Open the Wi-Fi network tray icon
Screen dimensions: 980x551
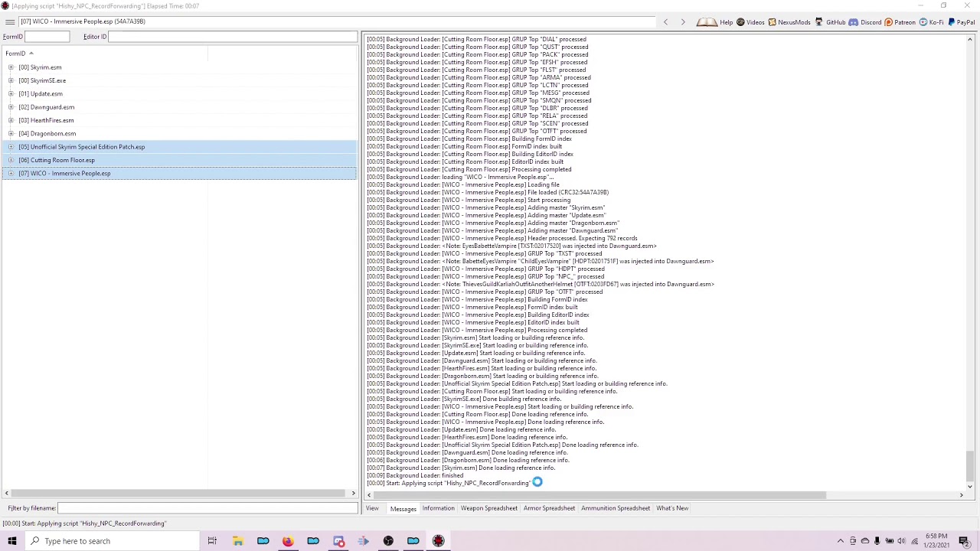point(915,541)
